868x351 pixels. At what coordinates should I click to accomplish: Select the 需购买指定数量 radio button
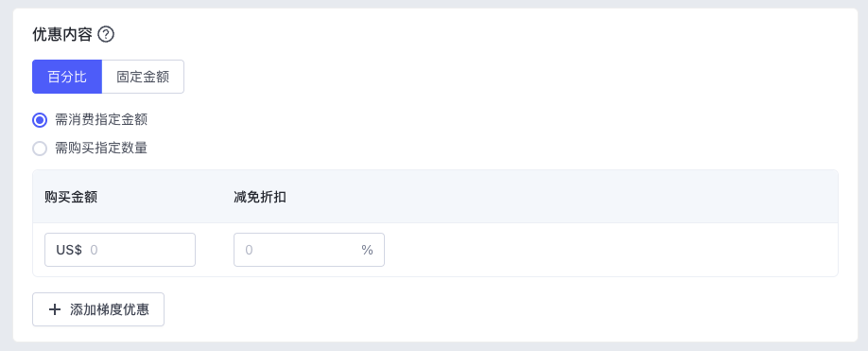coord(40,149)
